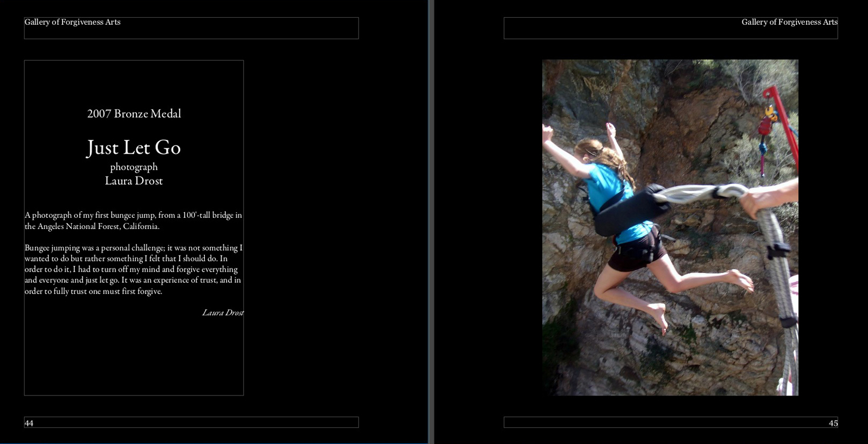Screen dimensions: 868x444
Task: Click page number 45
Action: [x=833, y=423]
